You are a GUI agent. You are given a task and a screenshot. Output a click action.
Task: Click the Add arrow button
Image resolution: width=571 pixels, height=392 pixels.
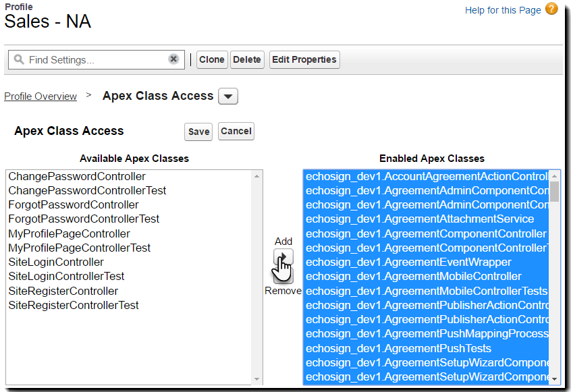(283, 256)
